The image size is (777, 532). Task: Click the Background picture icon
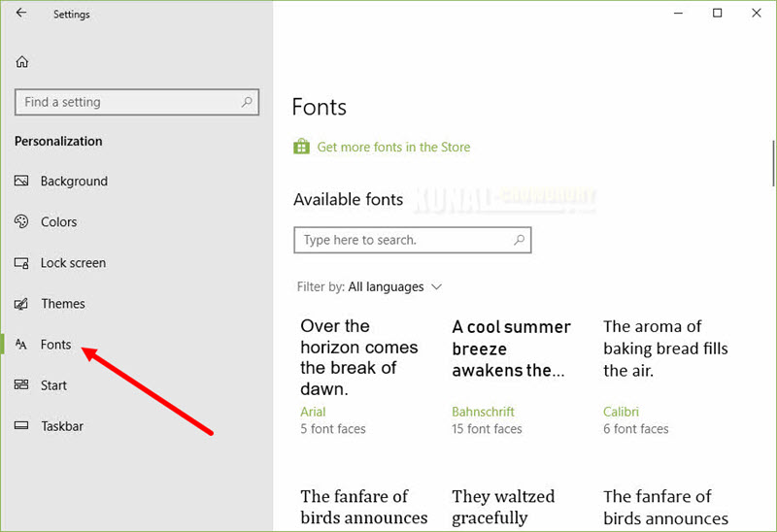pos(21,181)
